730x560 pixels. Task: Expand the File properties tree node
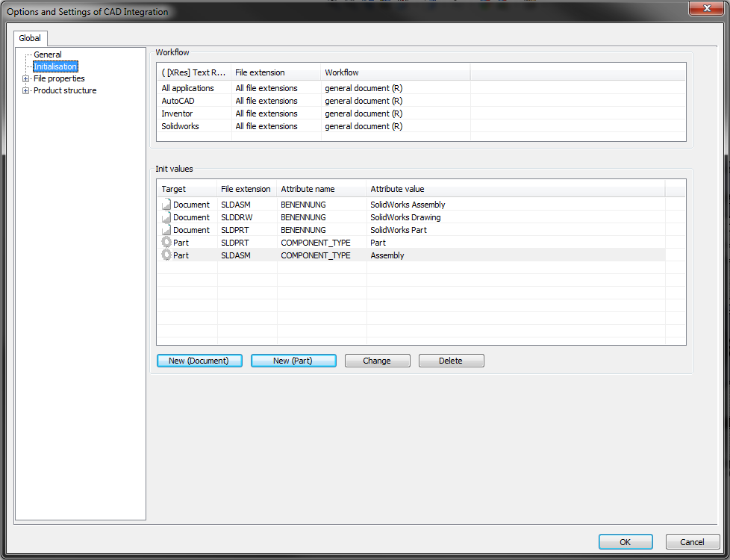coord(25,78)
